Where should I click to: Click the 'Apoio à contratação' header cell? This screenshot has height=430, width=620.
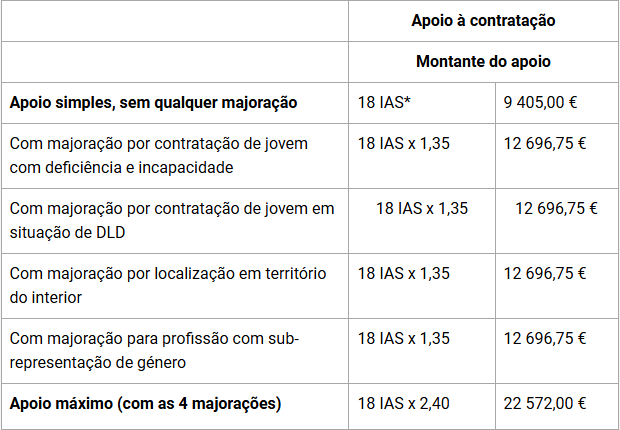pyautogui.click(x=483, y=21)
